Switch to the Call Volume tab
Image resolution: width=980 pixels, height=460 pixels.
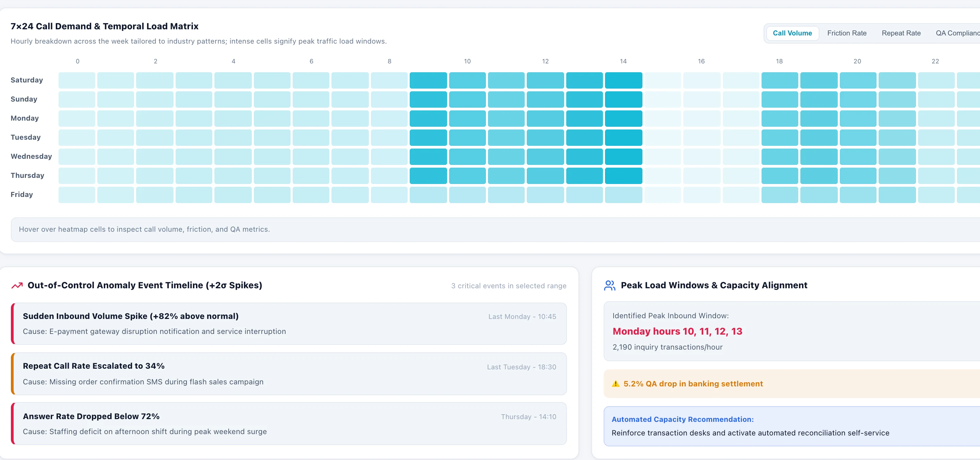[792, 33]
